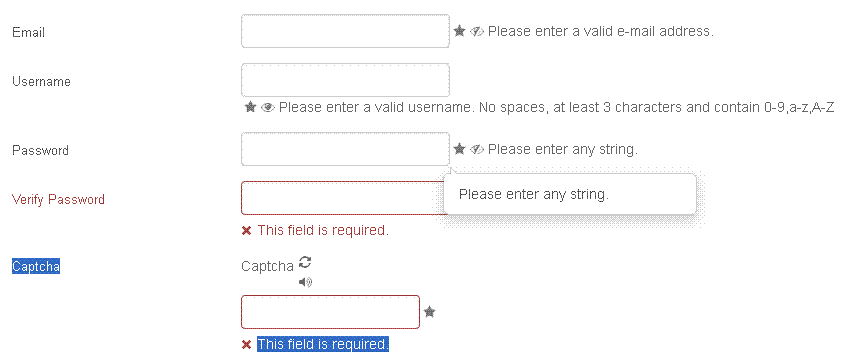This screenshot has width=847, height=363.
Task: Play the captcha audio speaker icon
Action: tap(305, 282)
